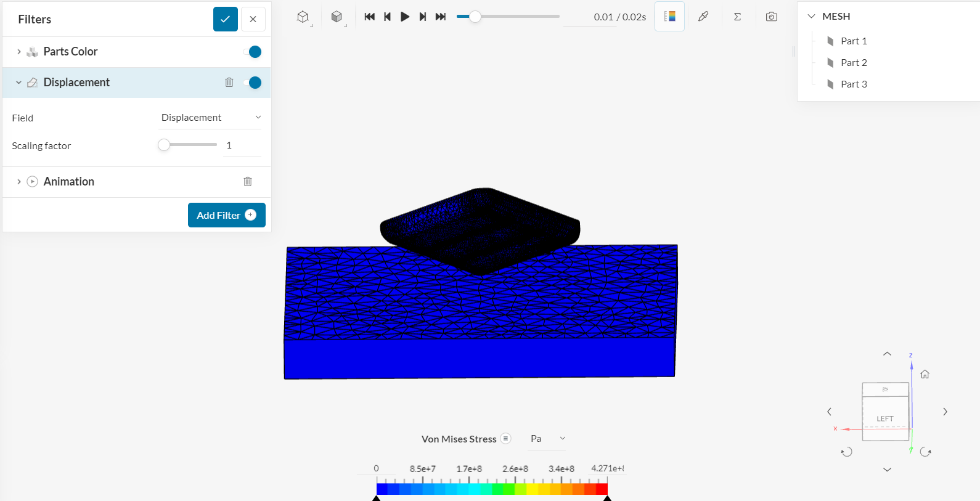Confirm filters with the checkmark button
The height and width of the screenshot is (501, 980).
(x=225, y=19)
